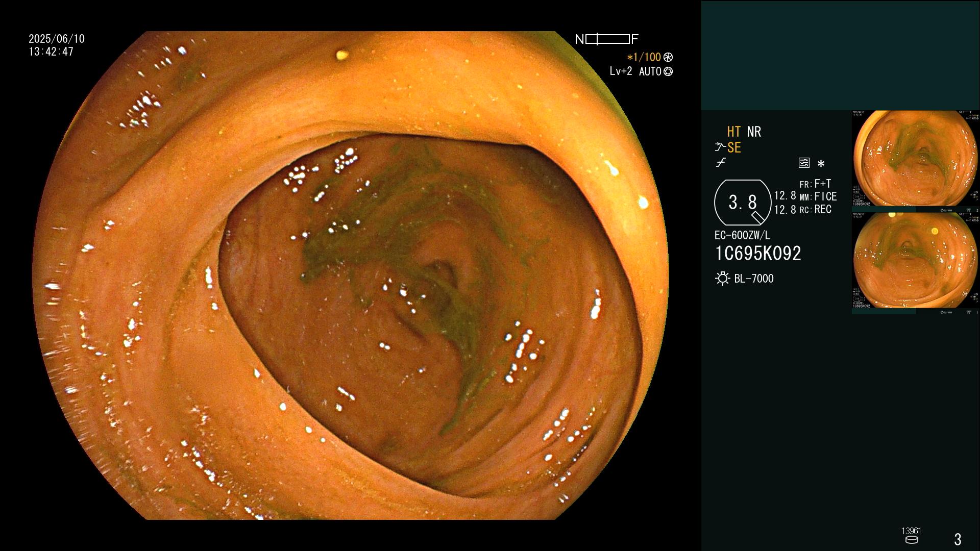980x551 pixels.
Task: Click the Lv+2 brightness level text
Action: click(x=621, y=71)
